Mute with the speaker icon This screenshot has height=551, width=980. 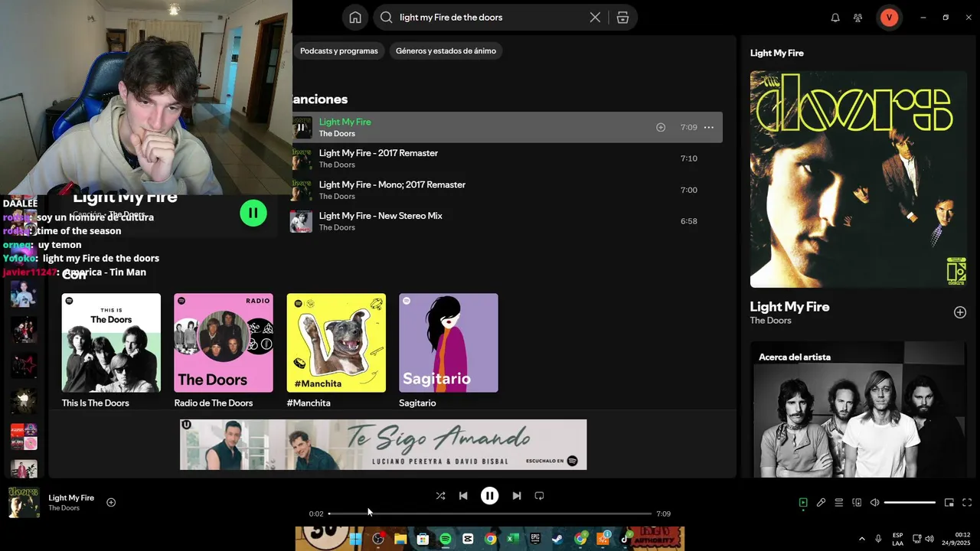[x=875, y=503]
